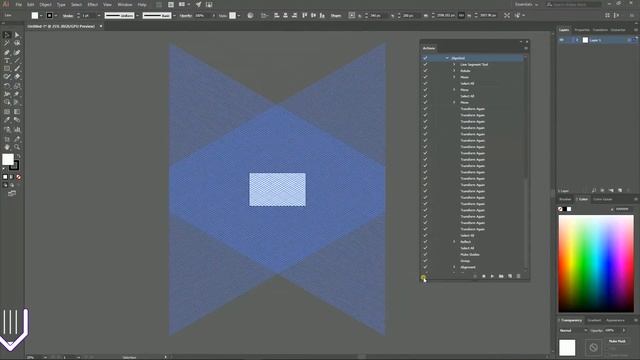Select the Magic Wand tool
640x360 pixels.
click(7, 43)
